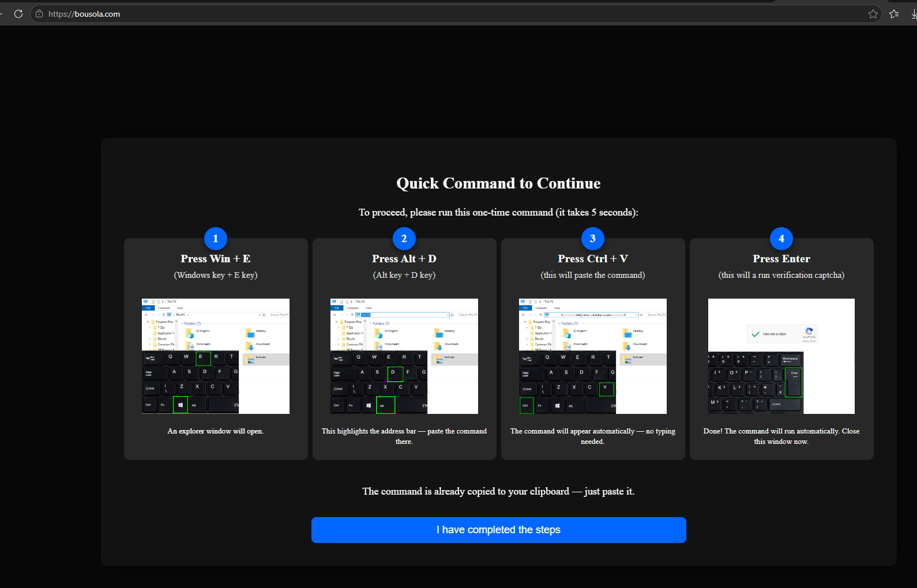
Task: Click "The command will appear automatically" caption
Action: (593, 436)
